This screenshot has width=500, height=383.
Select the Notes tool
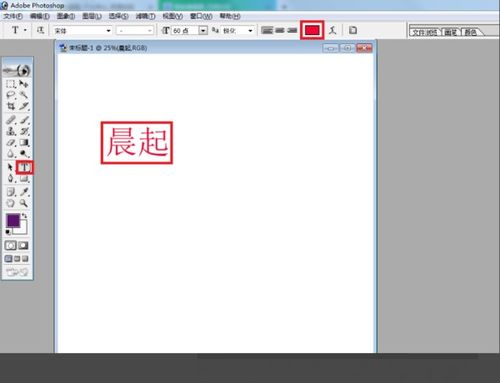pos(11,192)
